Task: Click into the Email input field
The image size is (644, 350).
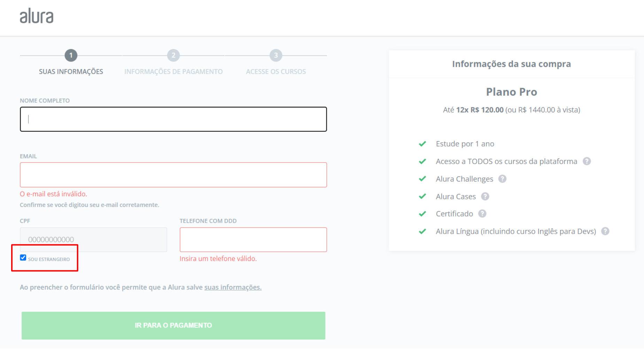Action: pyautogui.click(x=173, y=175)
